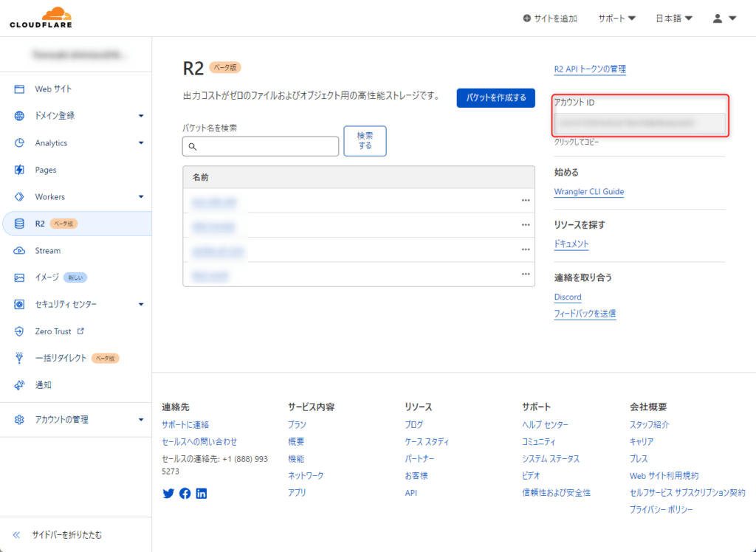Click the 通知 megaphone icon
Viewport: 756px width, 552px height.
point(19,385)
